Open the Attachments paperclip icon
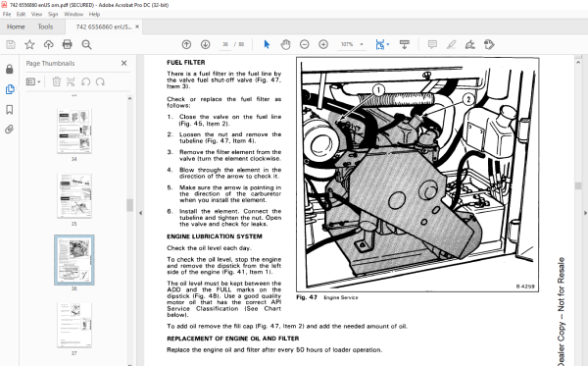 coord(10,130)
